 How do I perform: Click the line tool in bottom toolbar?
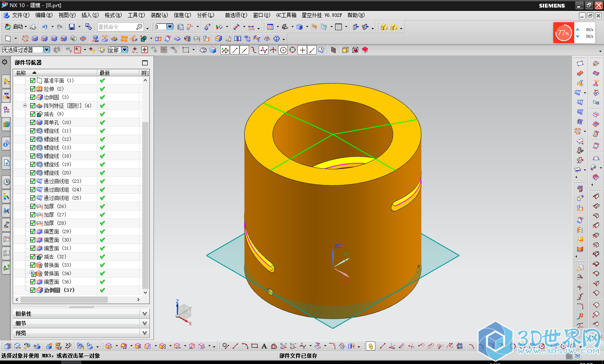(x=235, y=346)
